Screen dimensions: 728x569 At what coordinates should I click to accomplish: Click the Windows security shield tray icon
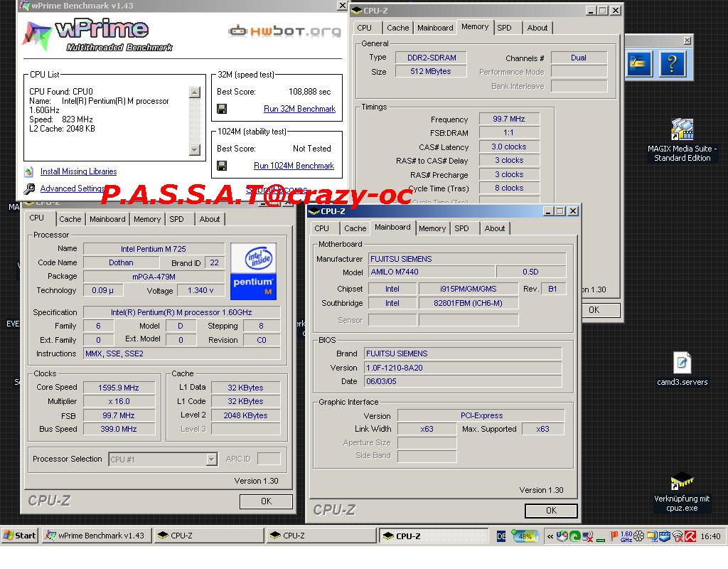(562, 536)
